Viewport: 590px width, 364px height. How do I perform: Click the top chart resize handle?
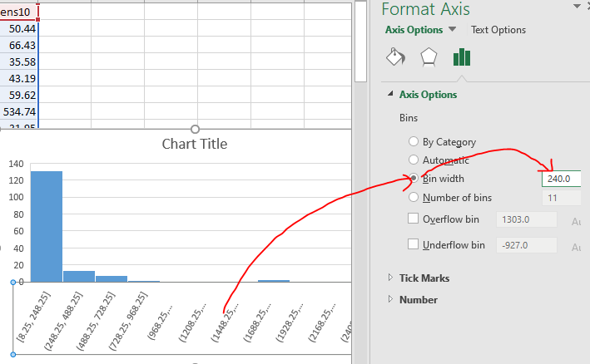click(x=195, y=129)
